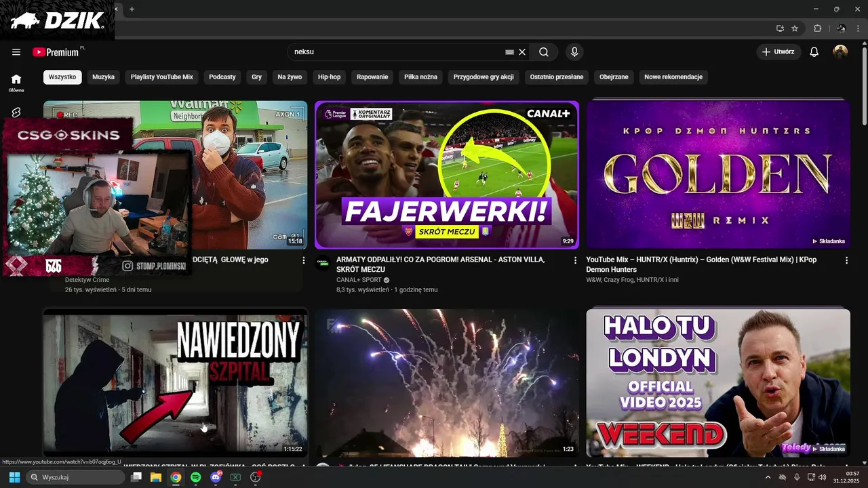Play the FAJERWERKI Arsenal highlights thumbnail
This screenshot has width=868, height=488.
click(447, 175)
